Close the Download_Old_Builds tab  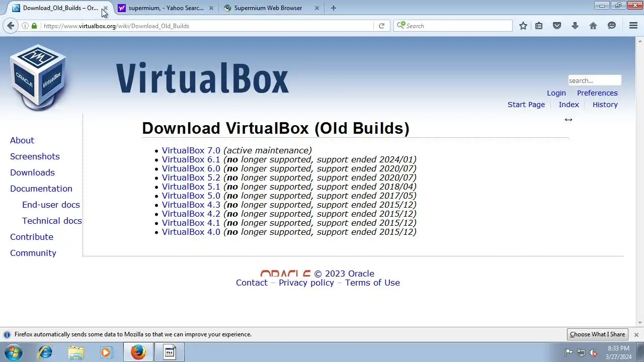[105, 8]
